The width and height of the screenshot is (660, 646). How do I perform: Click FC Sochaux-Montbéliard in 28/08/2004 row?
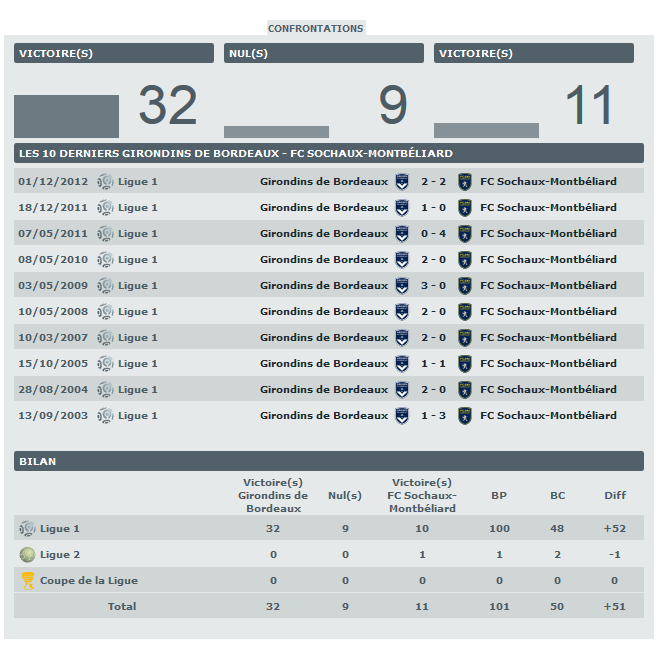548,390
